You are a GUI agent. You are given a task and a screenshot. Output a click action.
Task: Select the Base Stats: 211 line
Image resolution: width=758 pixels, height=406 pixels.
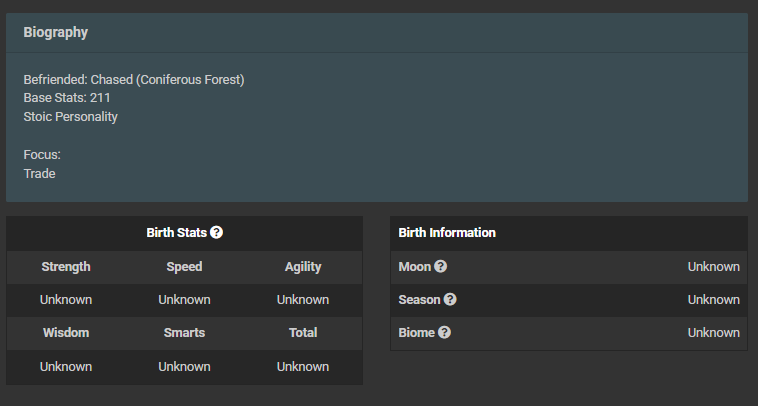click(x=67, y=98)
